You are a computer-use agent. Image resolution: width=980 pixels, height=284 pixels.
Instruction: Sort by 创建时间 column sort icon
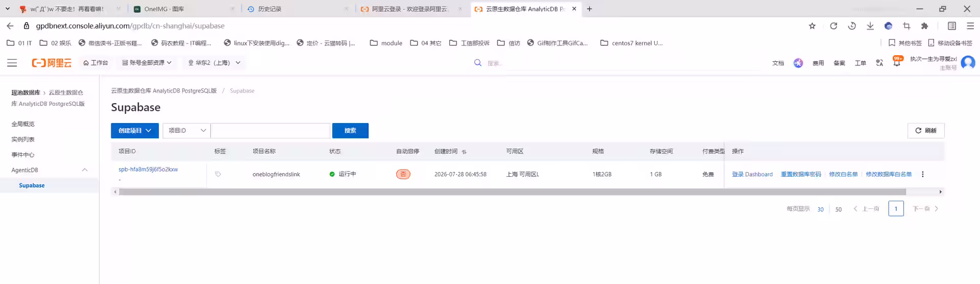point(464,152)
